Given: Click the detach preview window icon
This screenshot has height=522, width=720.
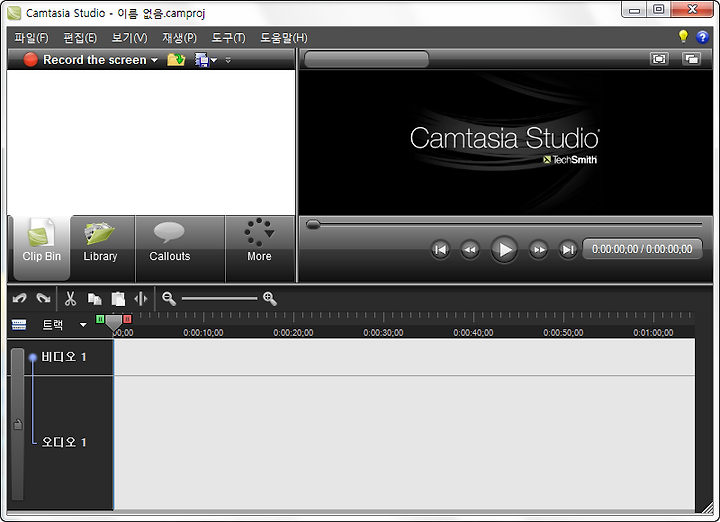Looking at the screenshot, I should pyautogui.click(x=691, y=59).
